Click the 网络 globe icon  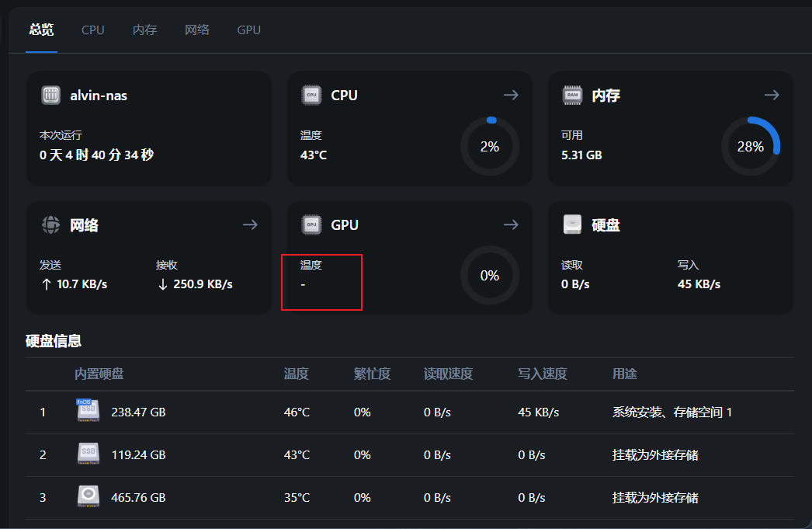[51, 225]
